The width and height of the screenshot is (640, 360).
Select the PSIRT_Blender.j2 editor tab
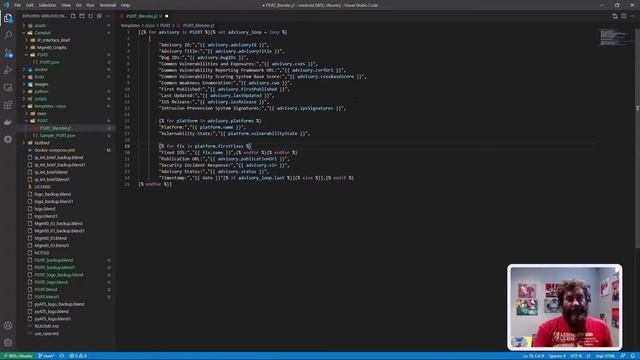[x=143, y=16]
